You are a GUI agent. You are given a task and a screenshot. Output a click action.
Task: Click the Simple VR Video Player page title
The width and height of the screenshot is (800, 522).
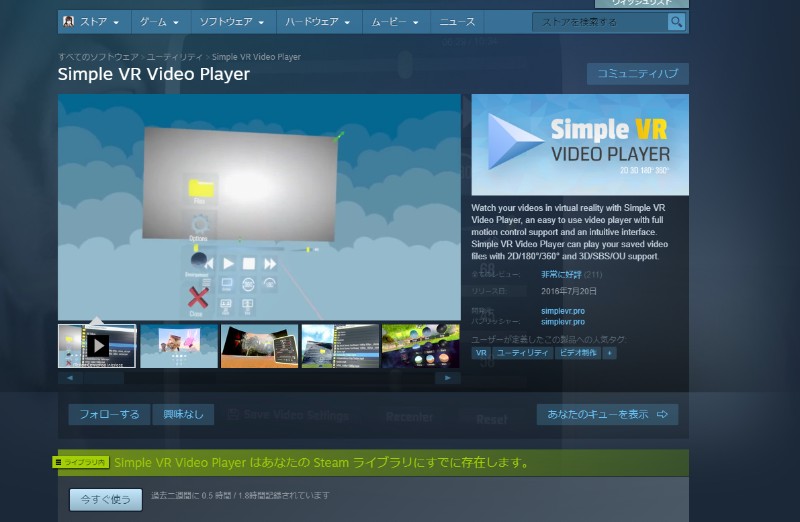pos(154,74)
